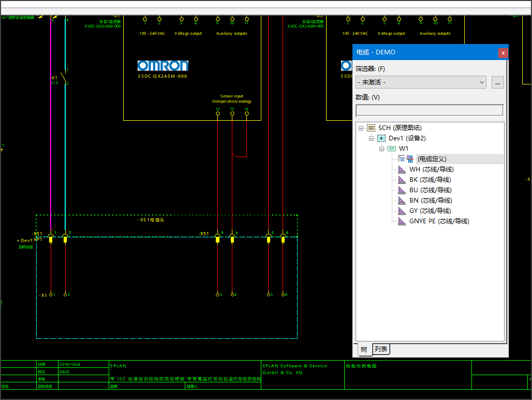
Task: Select the BU (芯线/导线) tree item
Action: tap(430, 190)
